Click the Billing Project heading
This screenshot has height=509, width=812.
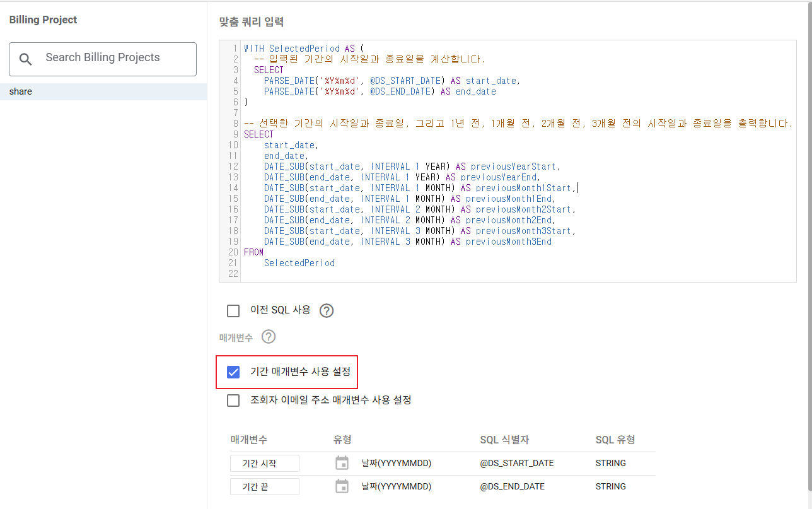tap(43, 20)
